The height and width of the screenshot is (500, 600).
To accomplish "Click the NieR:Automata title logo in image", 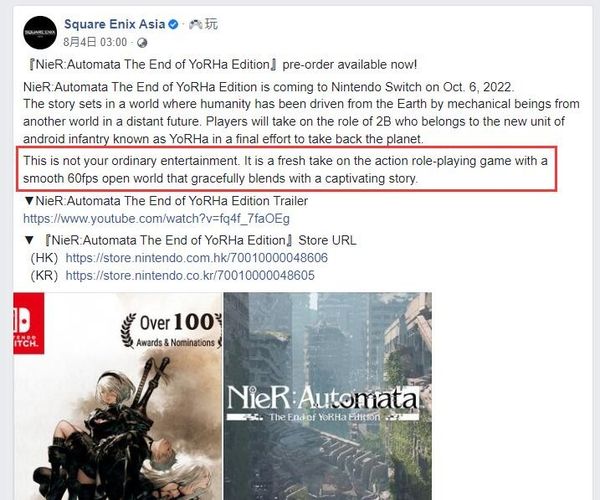I will (322, 402).
